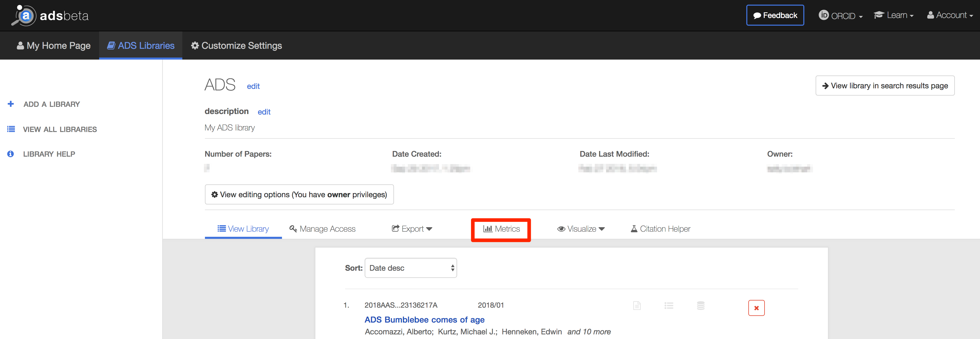Expand the Learn menu
The image size is (980, 339).
pyautogui.click(x=894, y=15)
